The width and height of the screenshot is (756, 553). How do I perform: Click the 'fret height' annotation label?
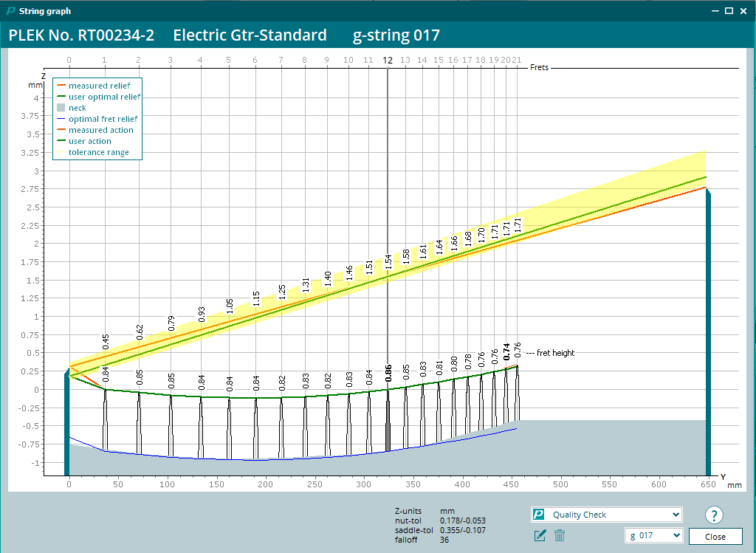pos(555,353)
